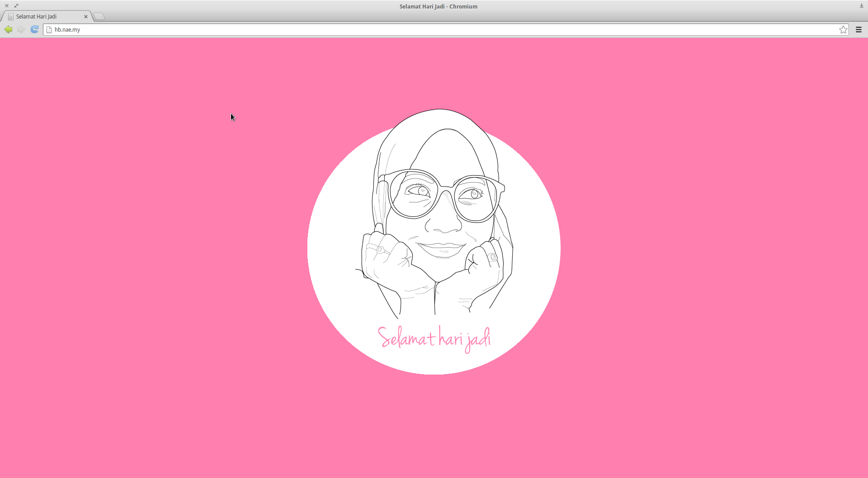Bookmark this page with the star
The image size is (868, 478).
pos(843,30)
